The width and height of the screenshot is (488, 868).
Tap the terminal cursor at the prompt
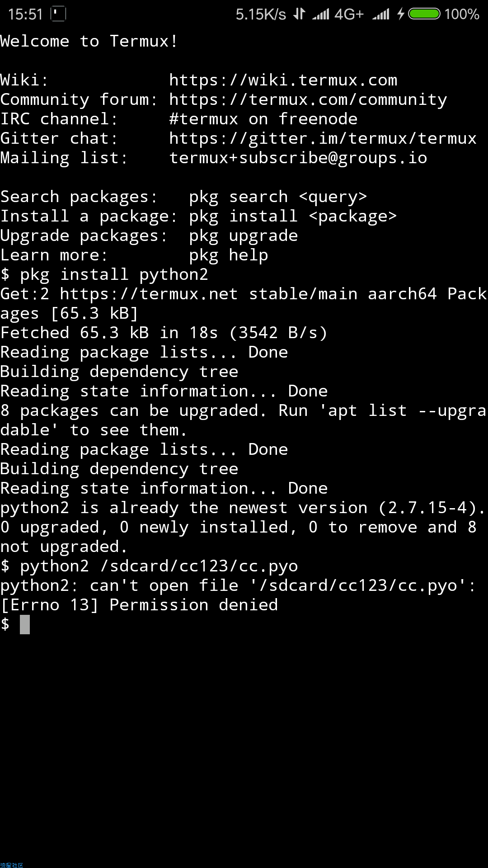25,624
